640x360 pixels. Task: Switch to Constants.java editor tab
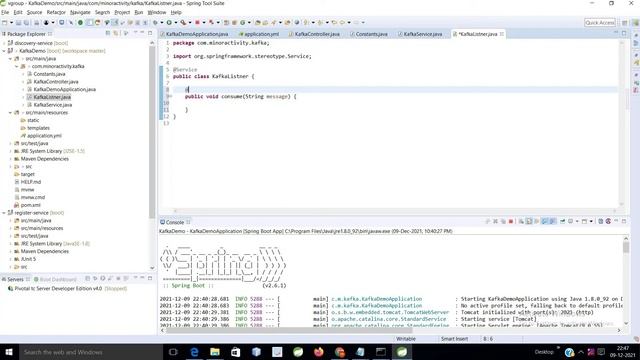(371, 34)
